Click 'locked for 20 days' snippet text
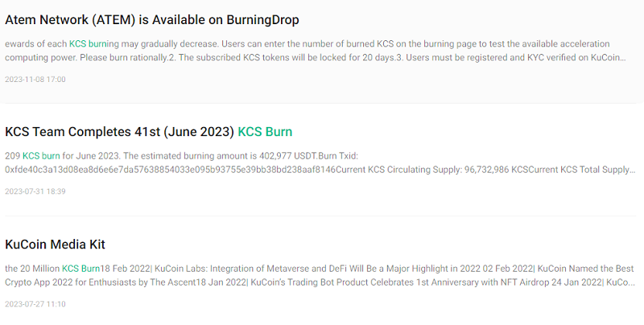 pyautogui.click(x=334, y=59)
